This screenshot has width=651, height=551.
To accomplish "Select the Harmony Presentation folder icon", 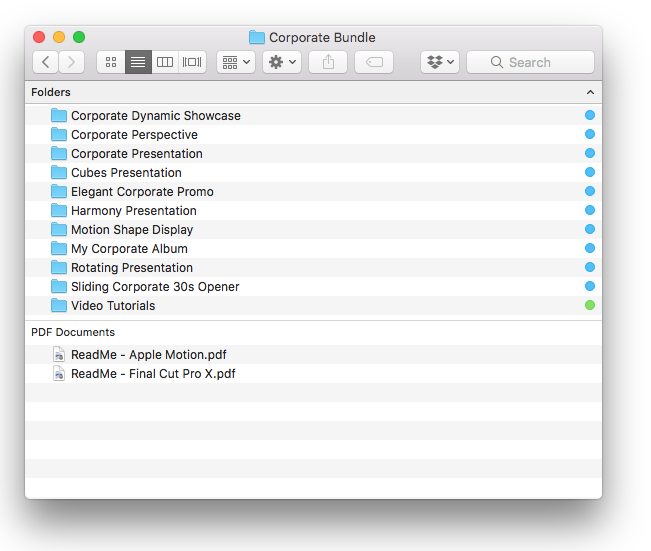I will click(59, 211).
